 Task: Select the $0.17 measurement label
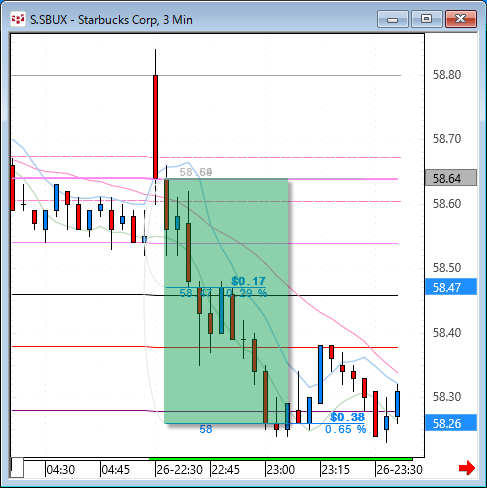click(248, 281)
